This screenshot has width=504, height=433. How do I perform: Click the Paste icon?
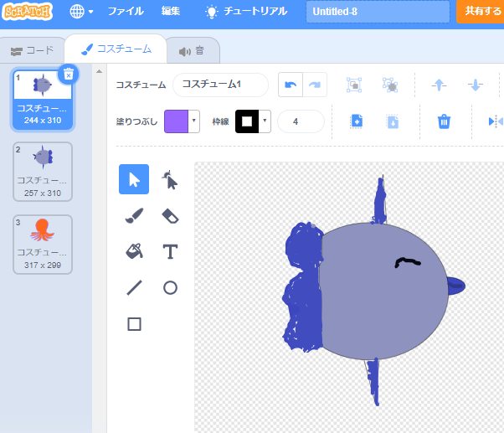pos(393,121)
